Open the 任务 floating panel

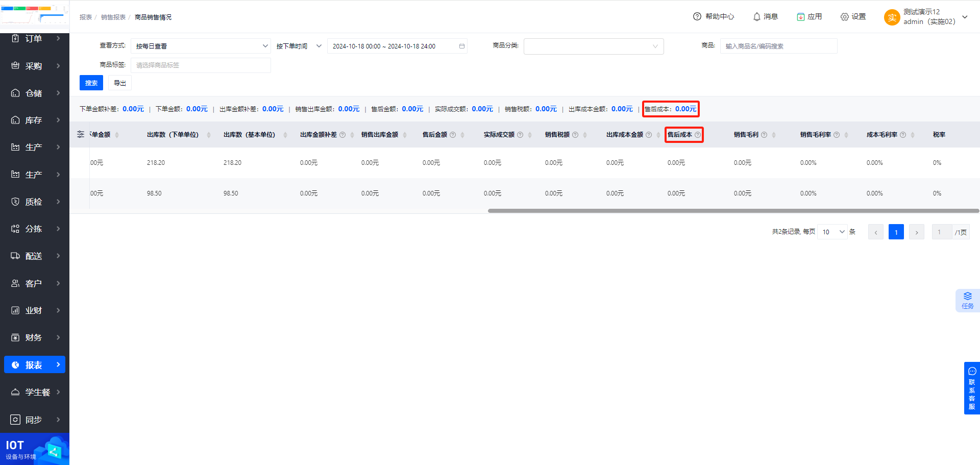point(967,301)
